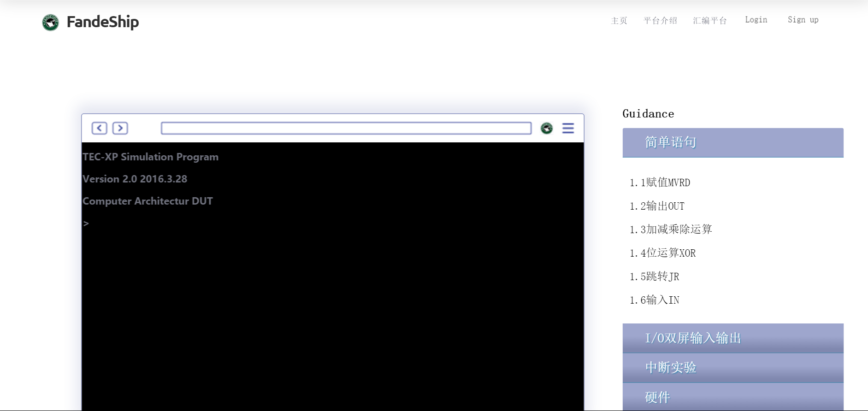The width and height of the screenshot is (868, 411).
Task: Click the round globe icon beside address bar
Action: [546, 128]
